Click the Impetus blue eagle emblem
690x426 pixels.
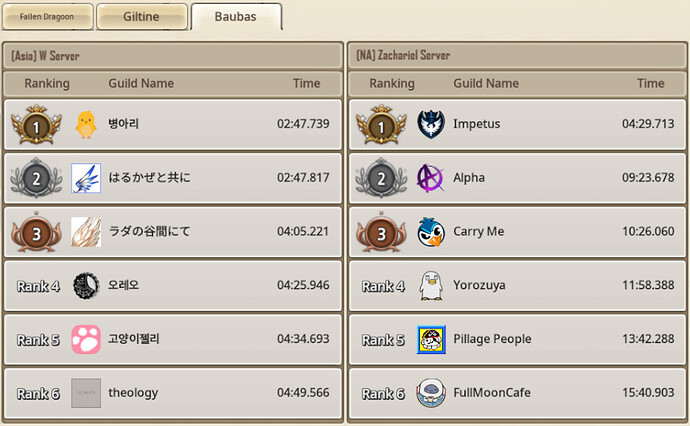[431, 124]
